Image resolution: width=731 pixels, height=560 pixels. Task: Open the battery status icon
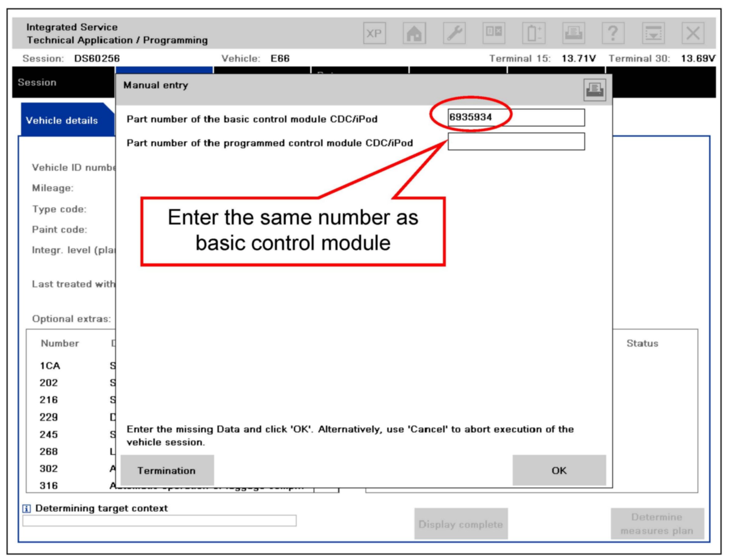[x=534, y=33]
